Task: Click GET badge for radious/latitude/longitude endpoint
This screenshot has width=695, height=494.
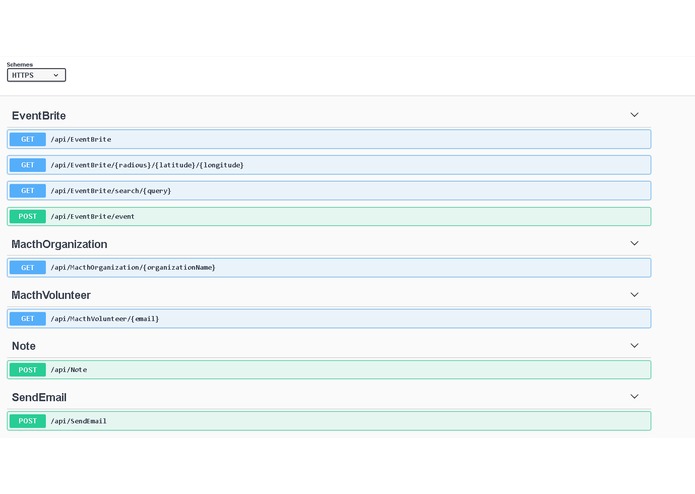Action: (27, 165)
